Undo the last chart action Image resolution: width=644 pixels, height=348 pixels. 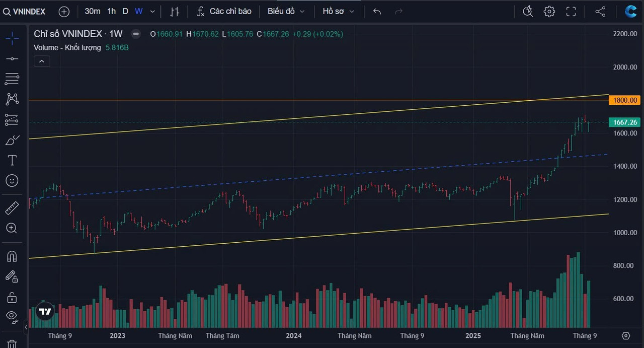click(377, 11)
